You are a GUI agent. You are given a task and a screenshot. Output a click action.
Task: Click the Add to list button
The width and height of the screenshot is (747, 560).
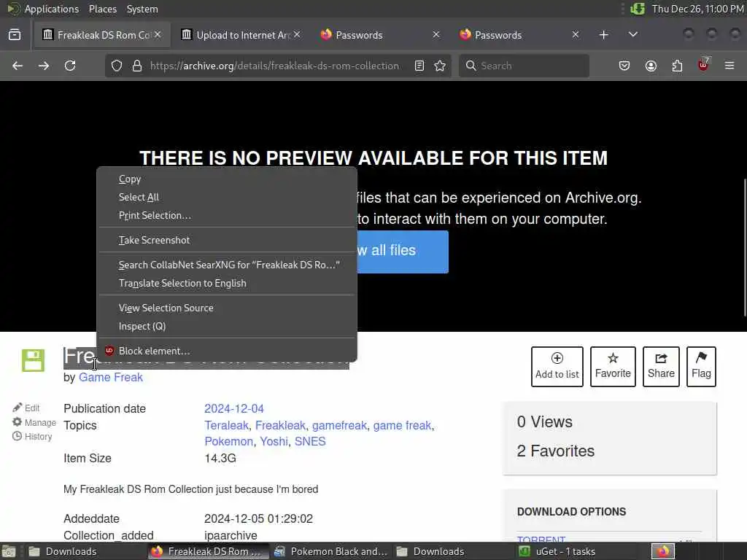tap(557, 366)
